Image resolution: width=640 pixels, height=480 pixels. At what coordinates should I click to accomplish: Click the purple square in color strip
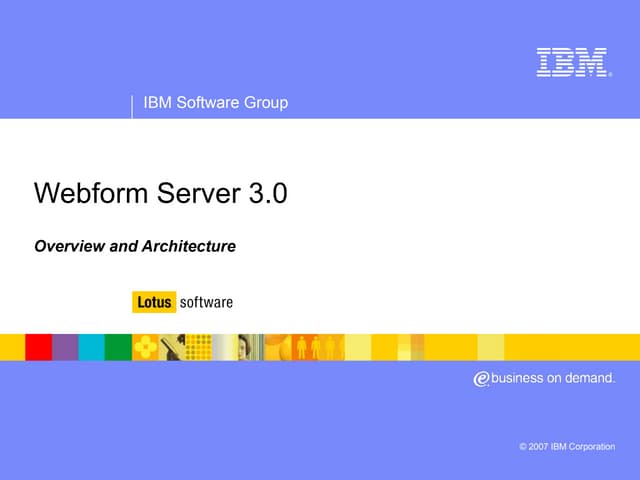coord(65,347)
